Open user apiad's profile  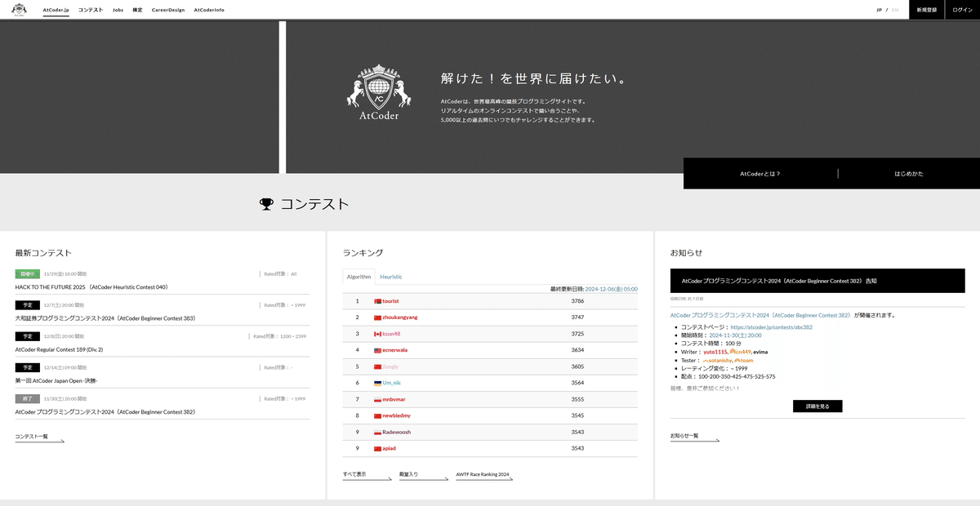tap(389, 448)
